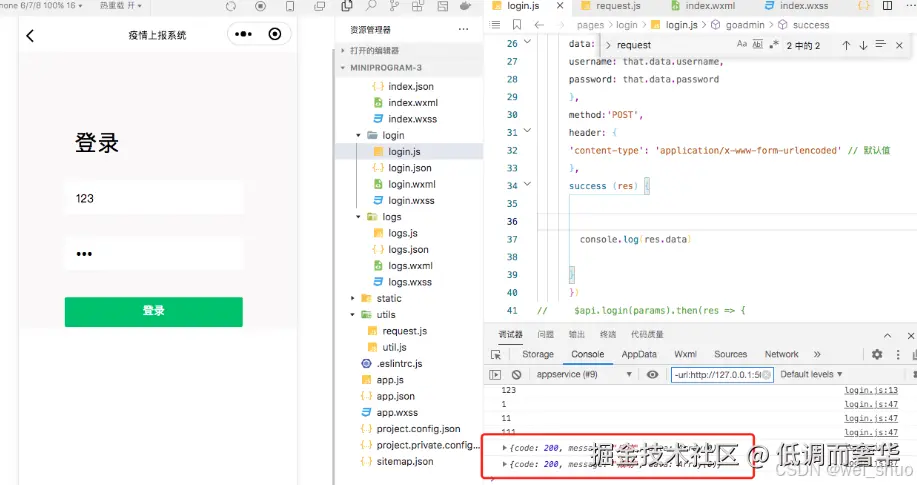Navigate back with the editor left arrow
This screenshot has height=485, width=917.
539,25
